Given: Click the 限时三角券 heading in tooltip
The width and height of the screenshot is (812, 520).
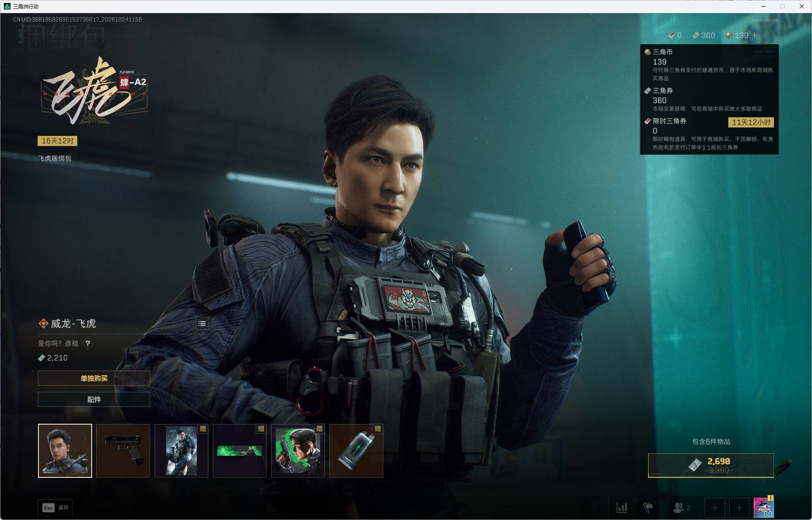Looking at the screenshot, I should (670, 121).
